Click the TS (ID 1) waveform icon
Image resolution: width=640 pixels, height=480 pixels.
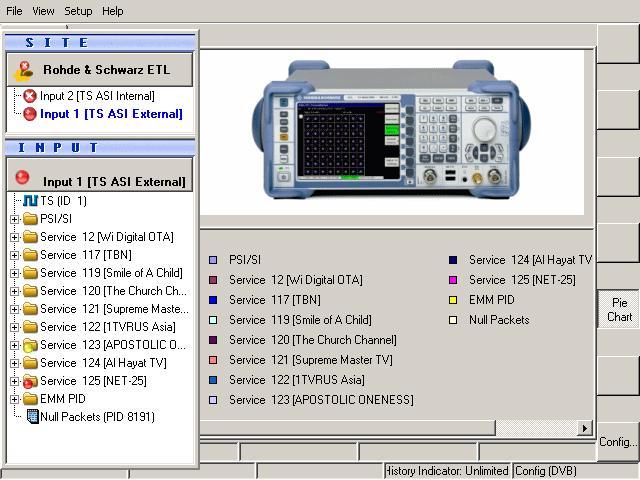[31, 201]
